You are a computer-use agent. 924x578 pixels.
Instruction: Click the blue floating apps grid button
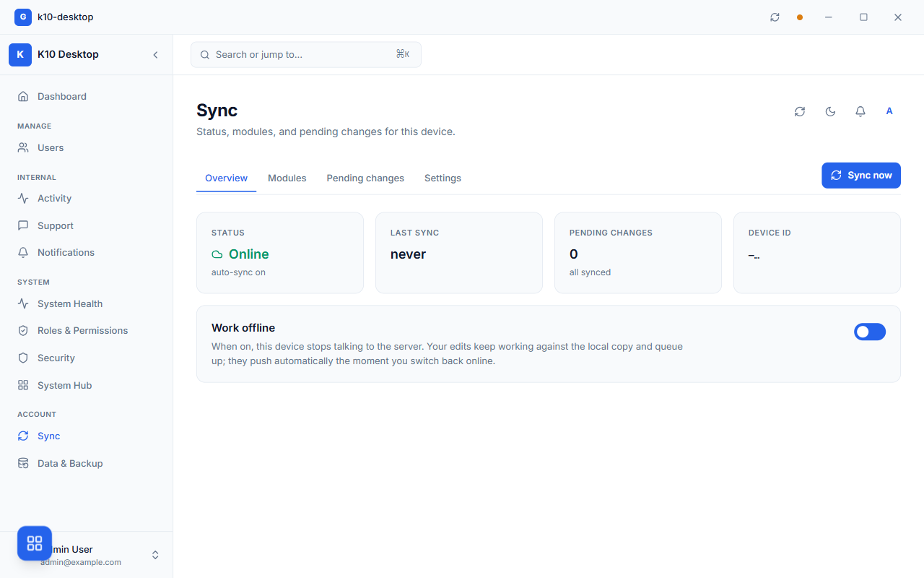[35, 543]
